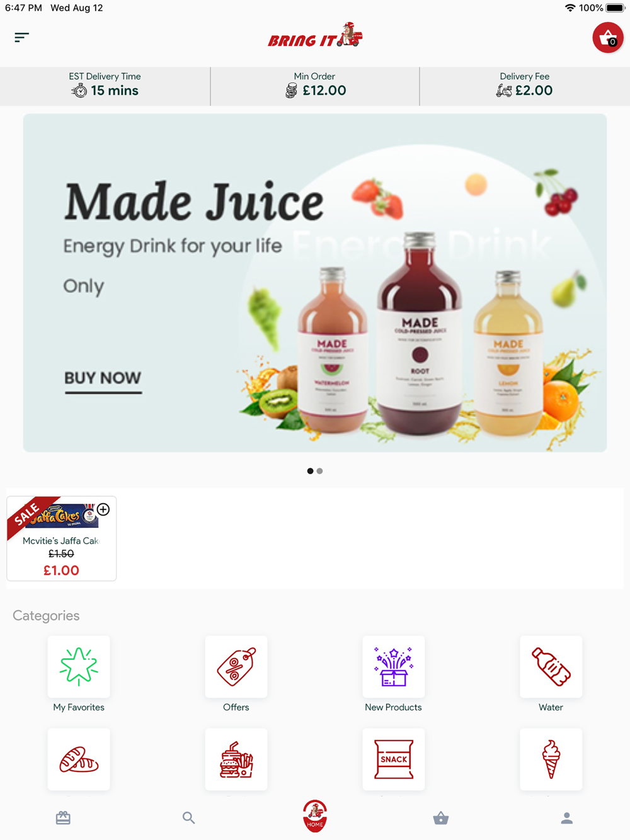
Task: Open the Mcvitie's Jaffa Cakes product card
Action: tap(61, 538)
